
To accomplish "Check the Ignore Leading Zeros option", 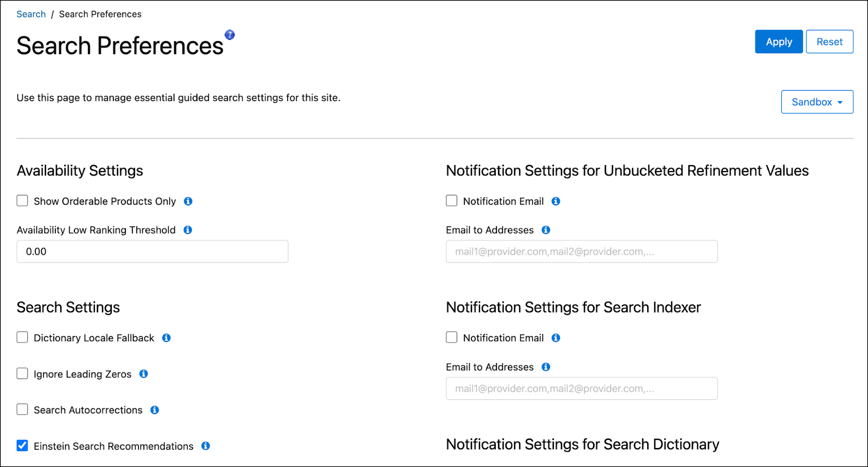I will click(x=22, y=374).
